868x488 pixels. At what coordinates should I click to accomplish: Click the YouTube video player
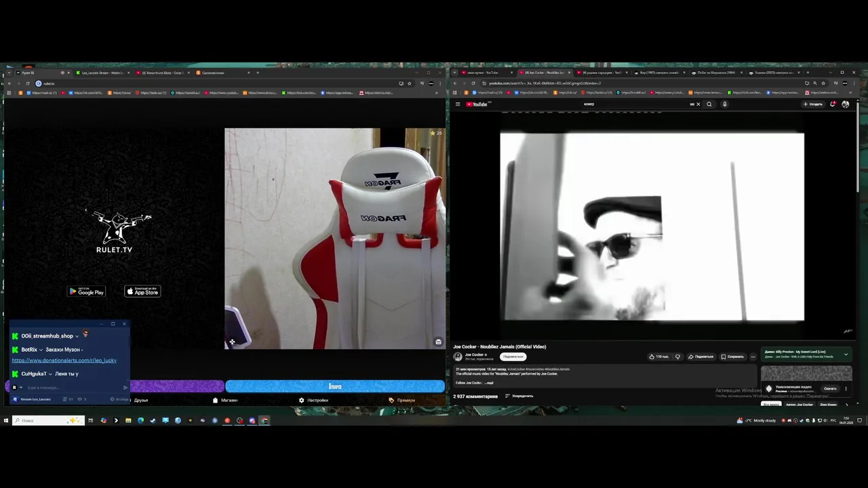[x=652, y=226]
